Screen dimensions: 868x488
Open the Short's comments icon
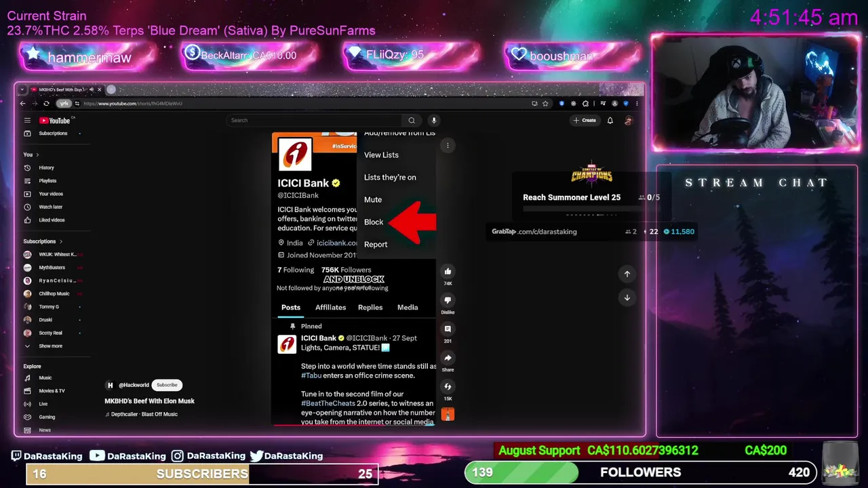(448, 329)
